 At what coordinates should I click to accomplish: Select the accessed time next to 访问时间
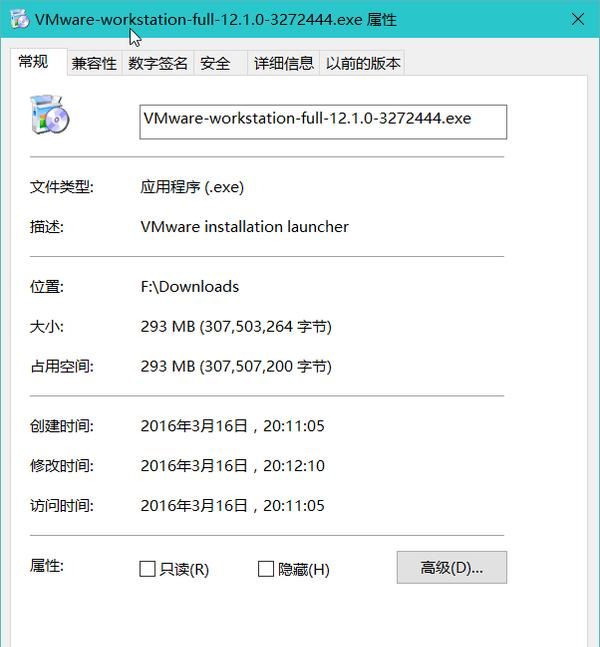[x=233, y=506]
